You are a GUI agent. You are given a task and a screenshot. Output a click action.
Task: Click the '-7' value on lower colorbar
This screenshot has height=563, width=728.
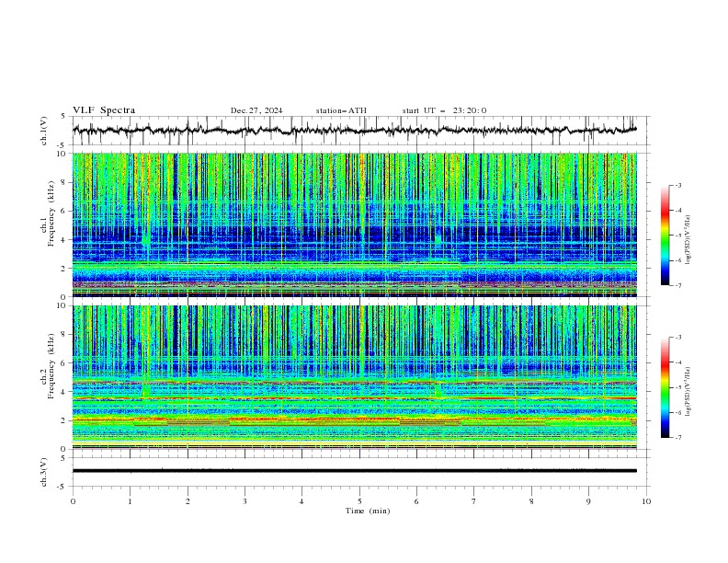pos(678,438)
